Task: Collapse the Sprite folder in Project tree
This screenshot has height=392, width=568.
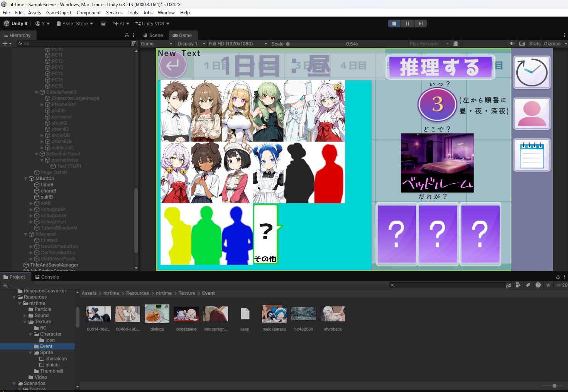Action: [30, 353]
